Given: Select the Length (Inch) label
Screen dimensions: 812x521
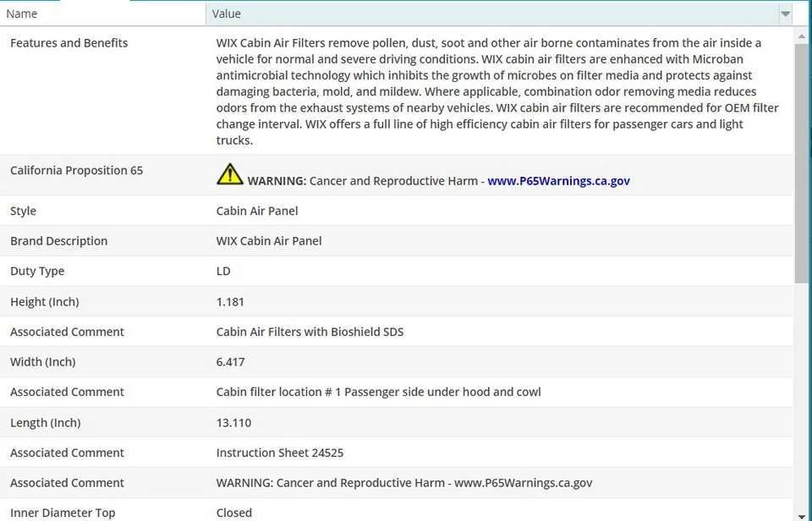Looking at the screenshot, I should point(46,423).
